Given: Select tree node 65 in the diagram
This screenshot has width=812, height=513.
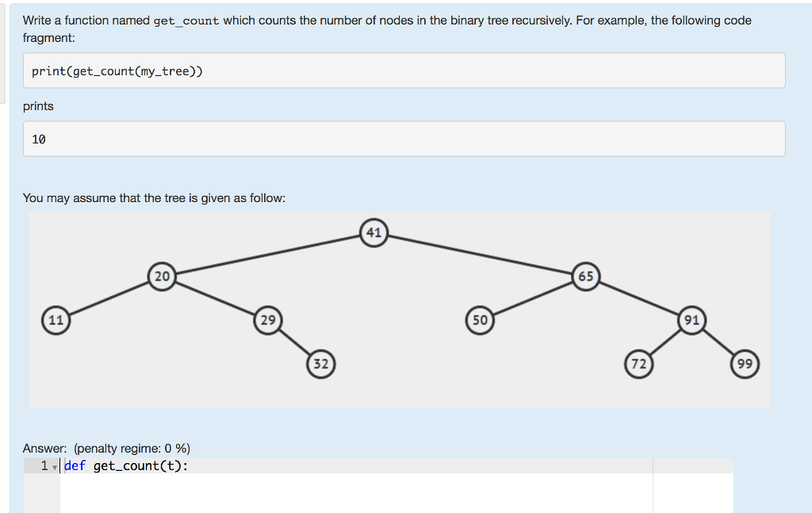Looking at the screenshot, I should tap(585, 277).
